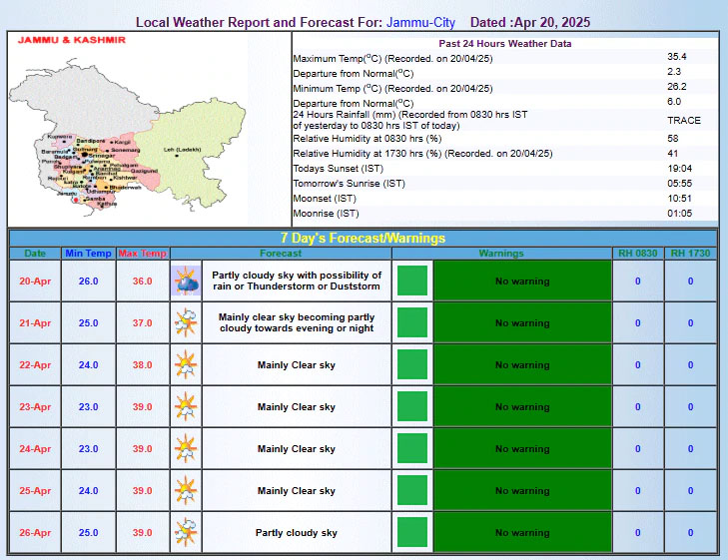This screenshot has height=560, width=728.
Task: Click the 20-Apr thunderstorm weather icon
Action: (x=186, y=281)
